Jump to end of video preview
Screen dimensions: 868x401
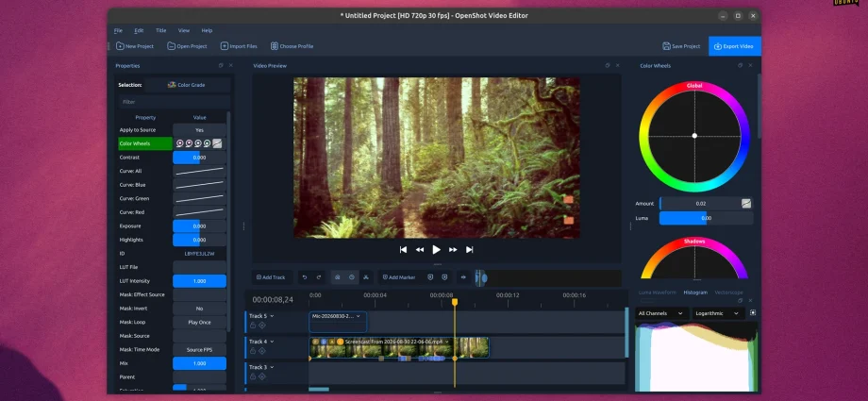470,250
